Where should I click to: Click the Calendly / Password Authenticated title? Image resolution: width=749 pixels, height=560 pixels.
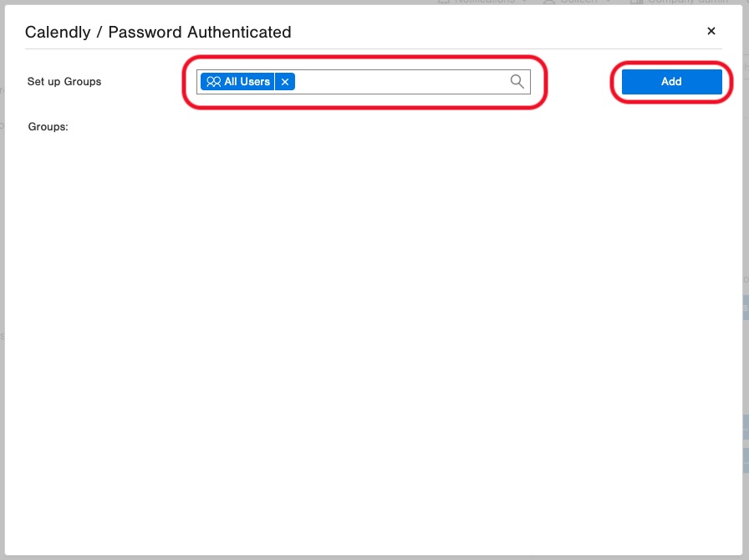[x=158, y=32]
